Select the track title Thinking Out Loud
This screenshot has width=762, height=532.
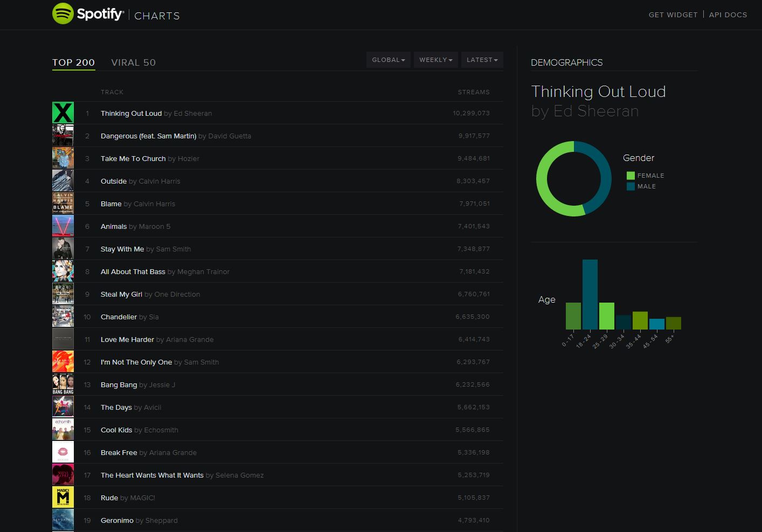coord(131,113)
